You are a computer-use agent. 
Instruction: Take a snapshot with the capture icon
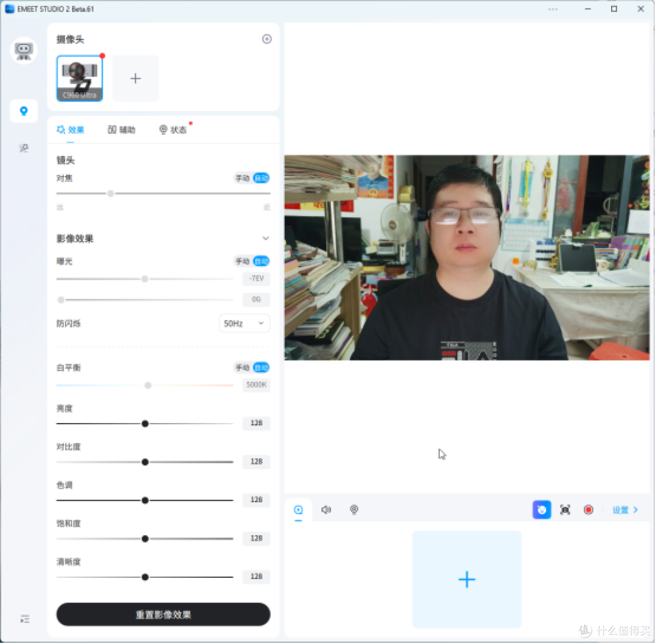pyautogui.click(x=565, y=510)
